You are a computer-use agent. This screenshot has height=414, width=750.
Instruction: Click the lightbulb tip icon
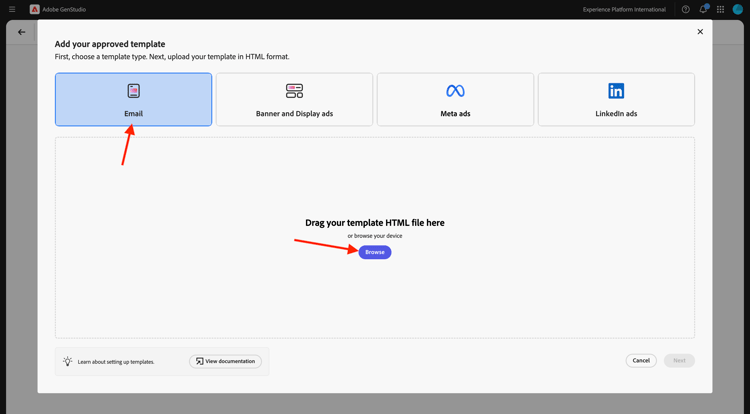coord(67,361)
